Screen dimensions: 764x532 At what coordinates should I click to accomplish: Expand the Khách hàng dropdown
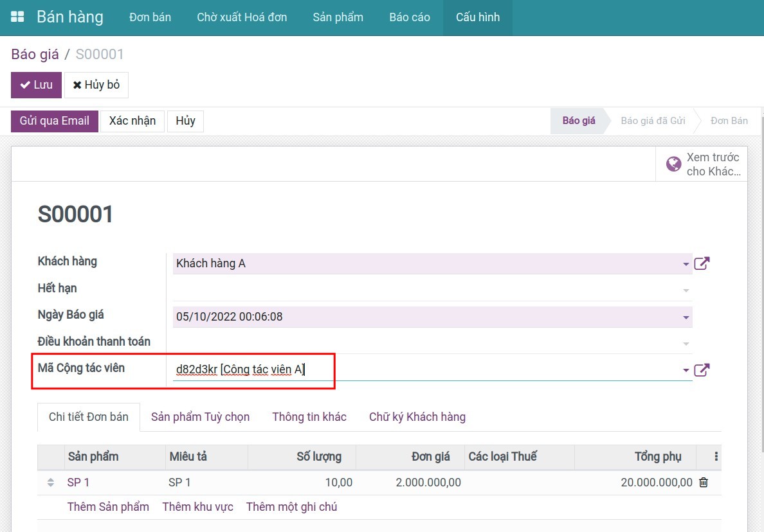(x=686, y=264)
